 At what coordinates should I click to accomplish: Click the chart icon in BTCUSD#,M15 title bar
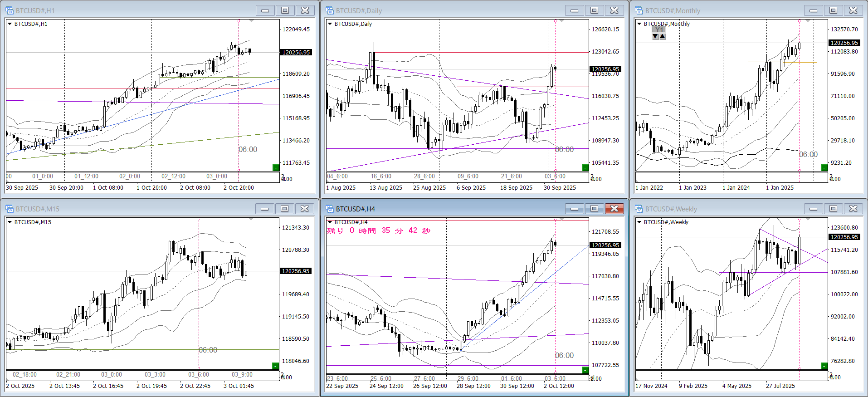(x=10, y=209)
